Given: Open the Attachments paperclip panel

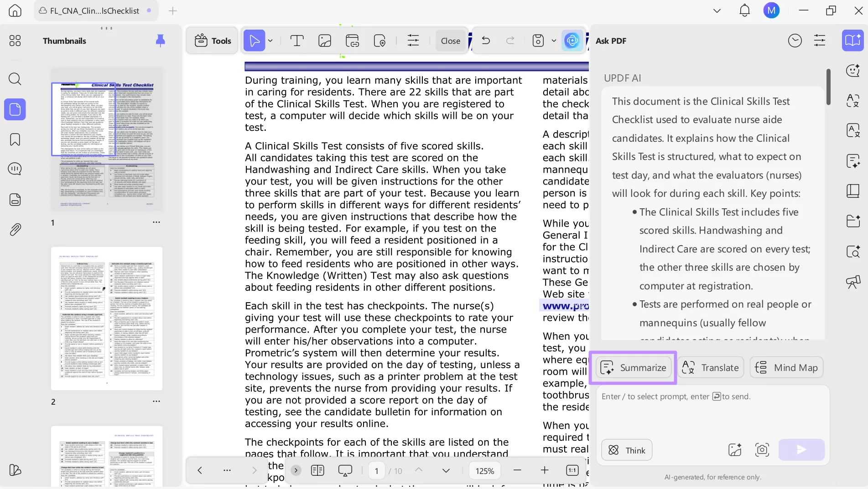Looking at the screenshot, I should (15, 229).
